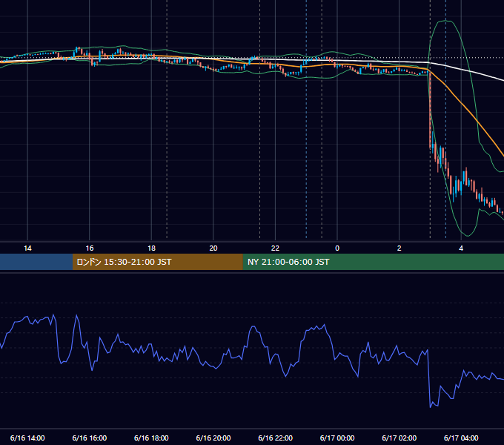Click the 6/16 20:00 date label
504x445 pixels.
point(213,438)
